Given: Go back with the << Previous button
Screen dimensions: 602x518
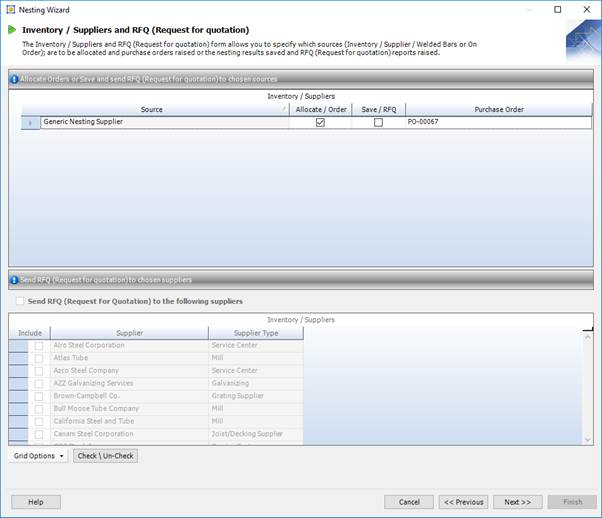Looking at the screenshot, I should click(x=463, y=502).
